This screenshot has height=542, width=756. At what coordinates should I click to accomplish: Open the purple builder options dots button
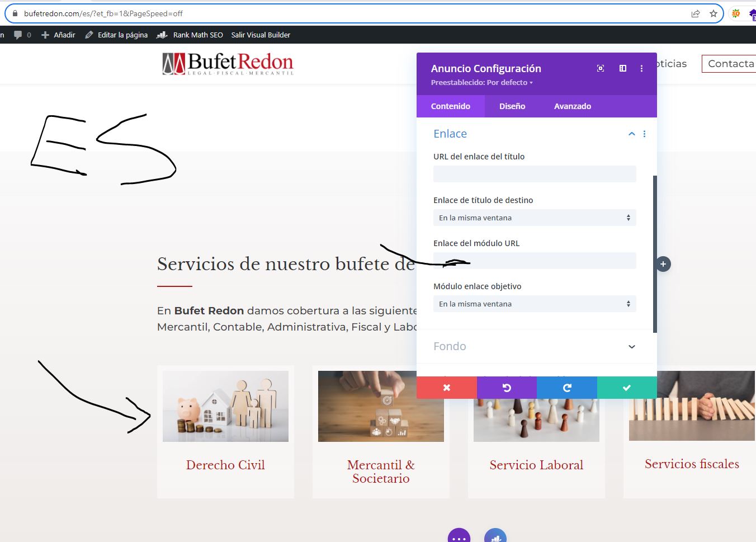click(x=459, y=537)
